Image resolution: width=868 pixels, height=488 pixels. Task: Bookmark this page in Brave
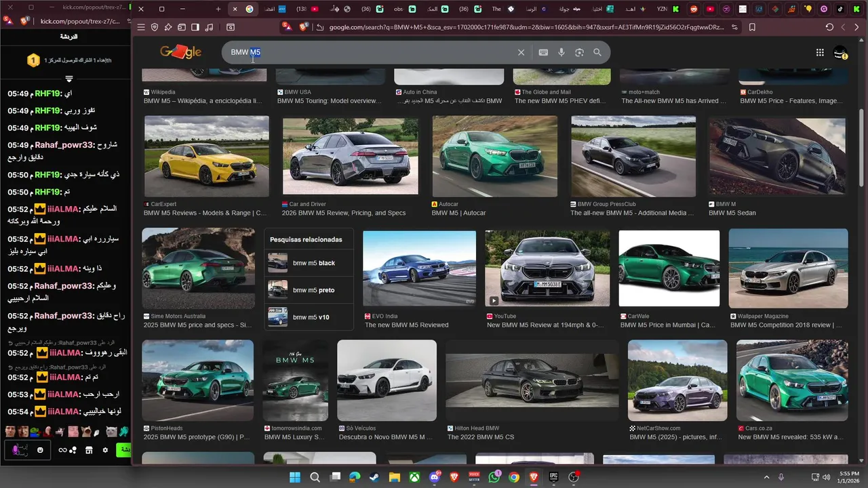pyautogui.click(x=752, y=27)
